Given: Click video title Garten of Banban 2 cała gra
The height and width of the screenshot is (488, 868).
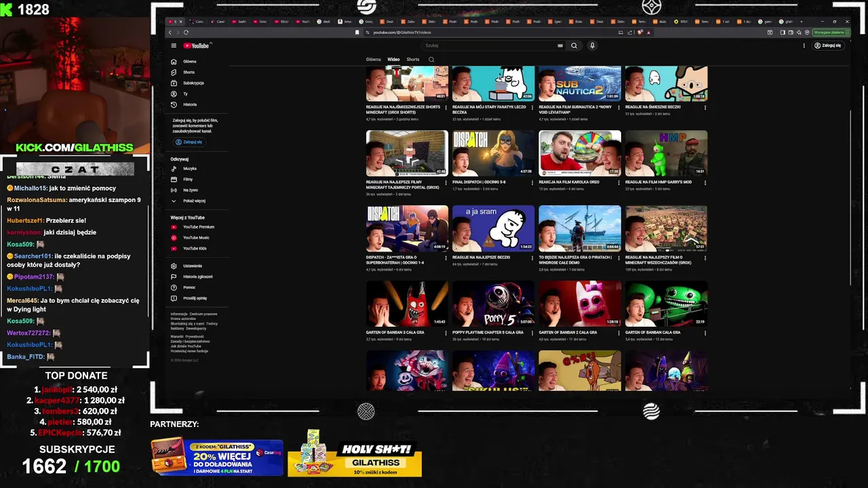Looking at the screenshot, I should click(568, 333).
